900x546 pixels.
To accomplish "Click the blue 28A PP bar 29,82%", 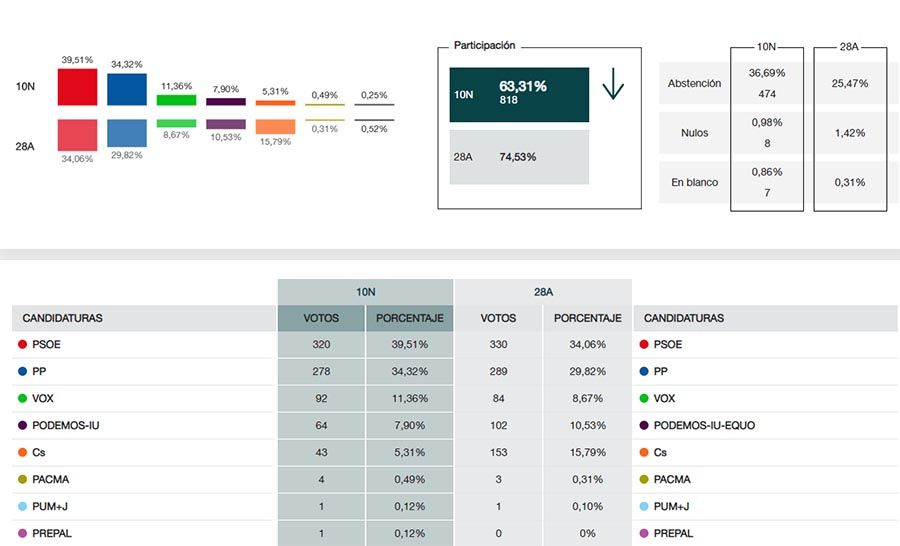I will tap(127, 133).
